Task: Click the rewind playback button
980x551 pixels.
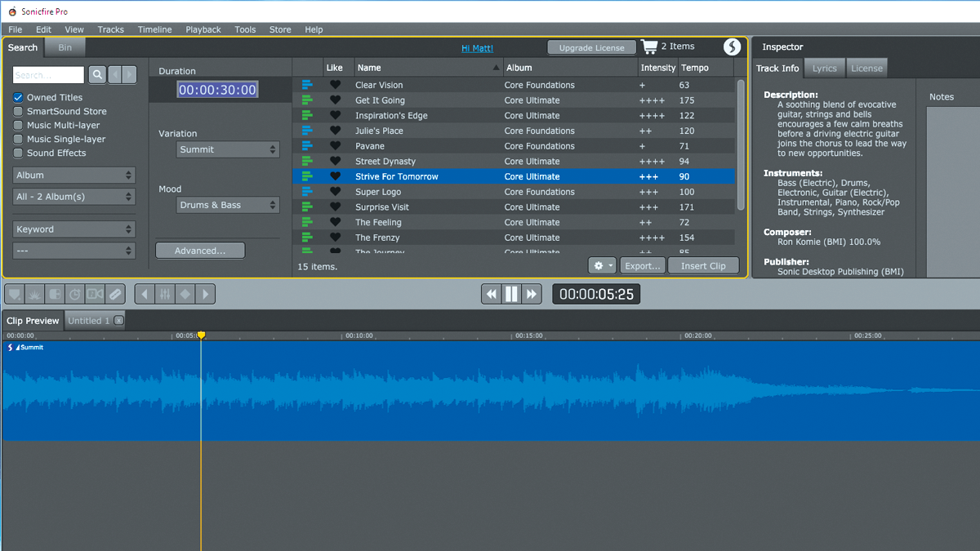Action: tap(491, 294)
